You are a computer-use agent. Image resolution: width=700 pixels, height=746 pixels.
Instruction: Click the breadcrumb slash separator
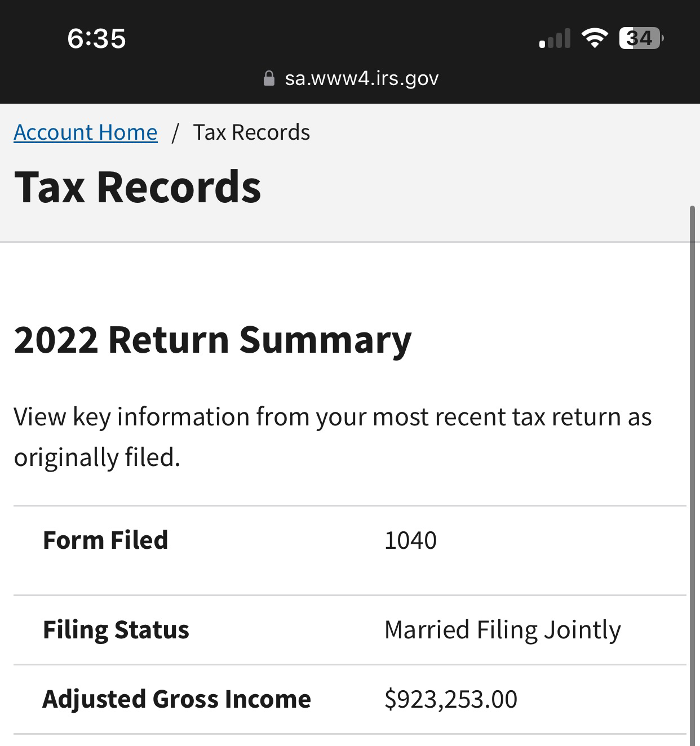point(175,133)
